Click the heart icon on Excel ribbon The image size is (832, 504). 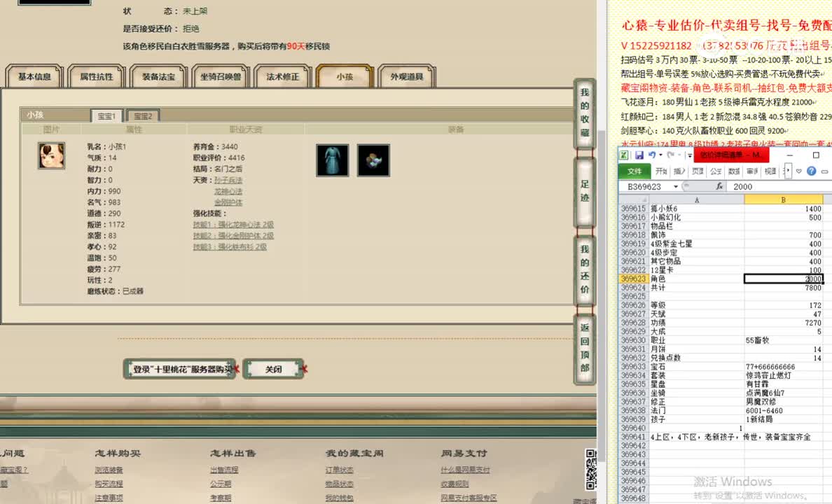coord(799,171)
